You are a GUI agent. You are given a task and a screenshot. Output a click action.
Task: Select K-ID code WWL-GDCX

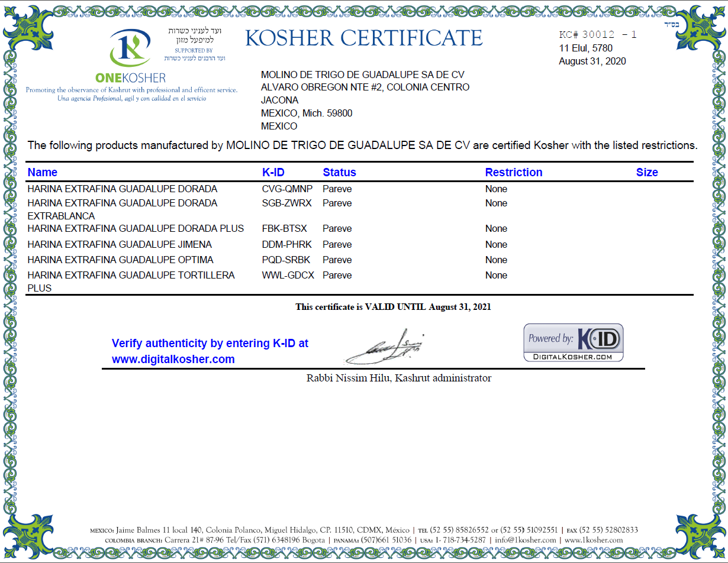(x=288, y=275)
